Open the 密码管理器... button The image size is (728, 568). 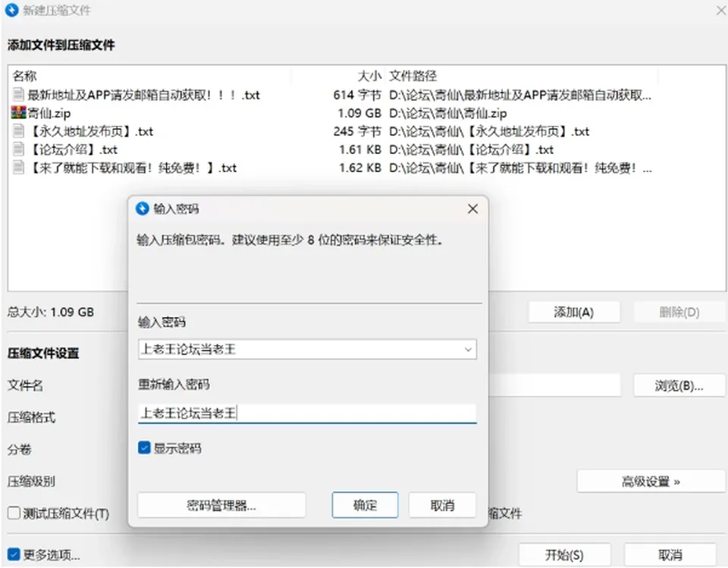click(x=221, y=505)
